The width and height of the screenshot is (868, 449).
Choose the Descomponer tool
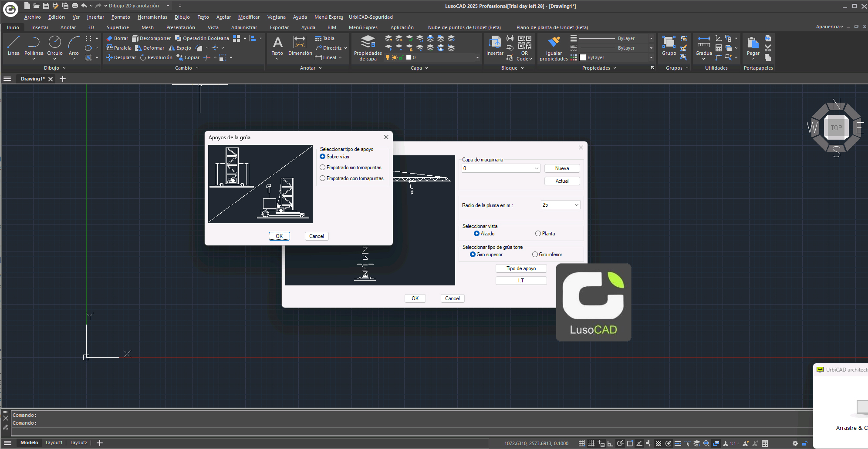(x=152, y=38)
